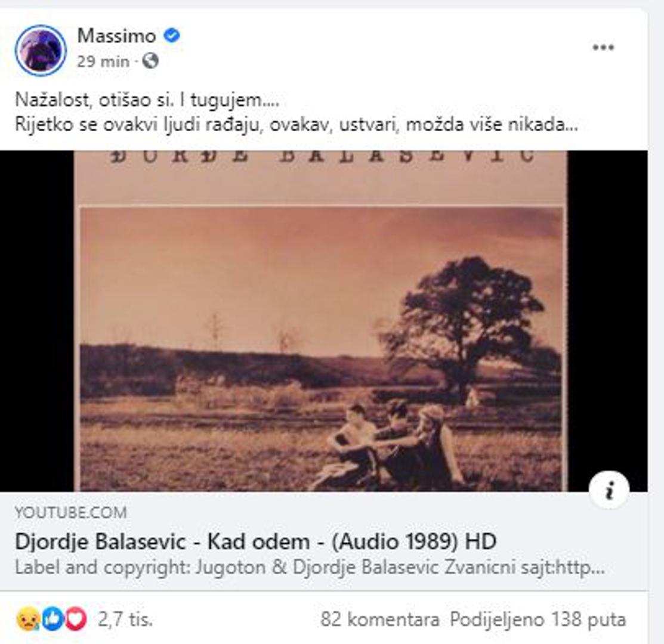Viewport: 664px width, 644px height.
Task: Click the Massimo page name
Action: 116,36
